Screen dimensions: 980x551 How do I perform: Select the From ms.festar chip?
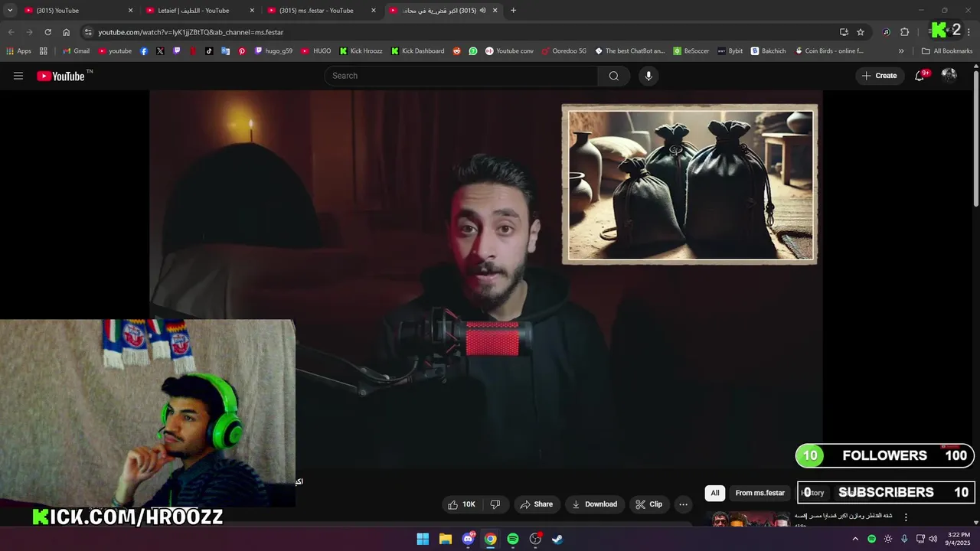(760, 493)
